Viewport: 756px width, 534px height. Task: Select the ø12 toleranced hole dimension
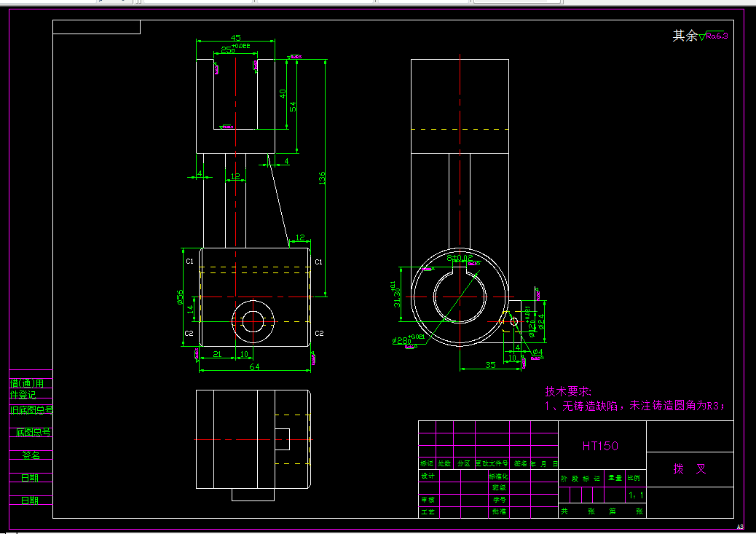[530, 321]
